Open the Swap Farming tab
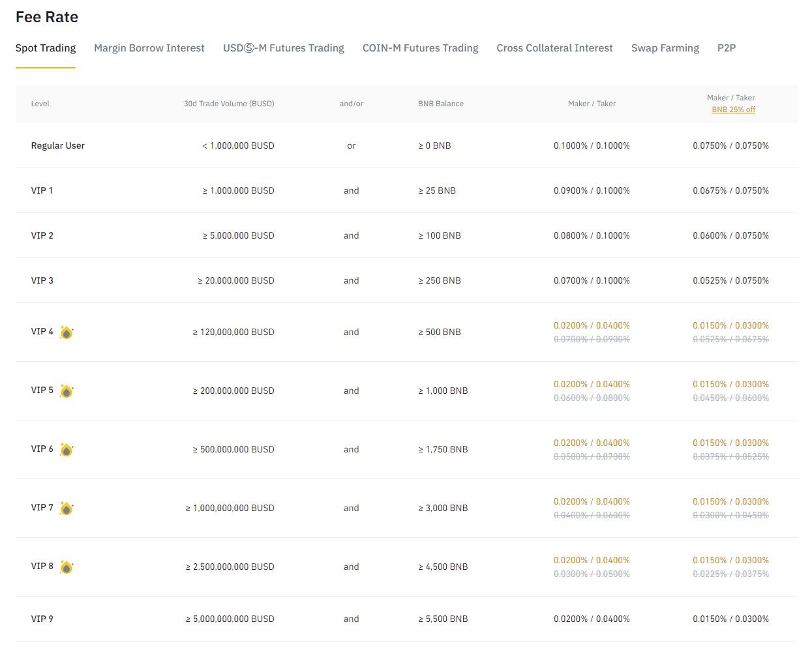This screenshot has width=812, height=648. 665,48
